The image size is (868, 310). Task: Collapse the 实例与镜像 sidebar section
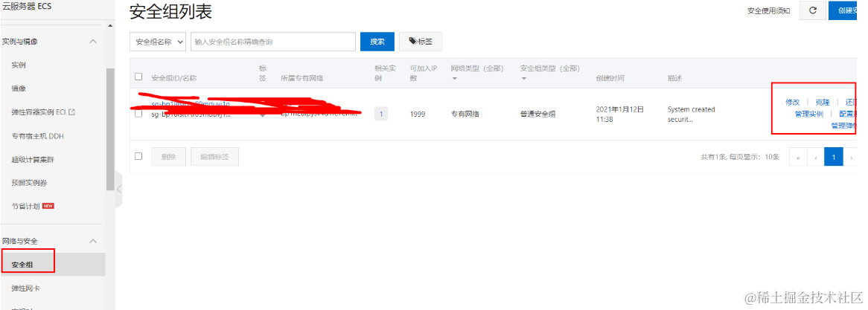point(93,42)
